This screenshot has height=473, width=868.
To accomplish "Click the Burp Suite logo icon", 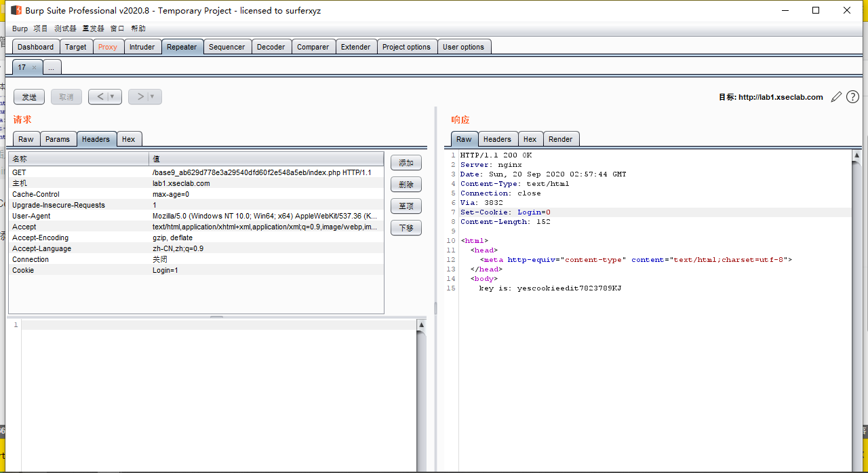I will click(x=16, y=10).
